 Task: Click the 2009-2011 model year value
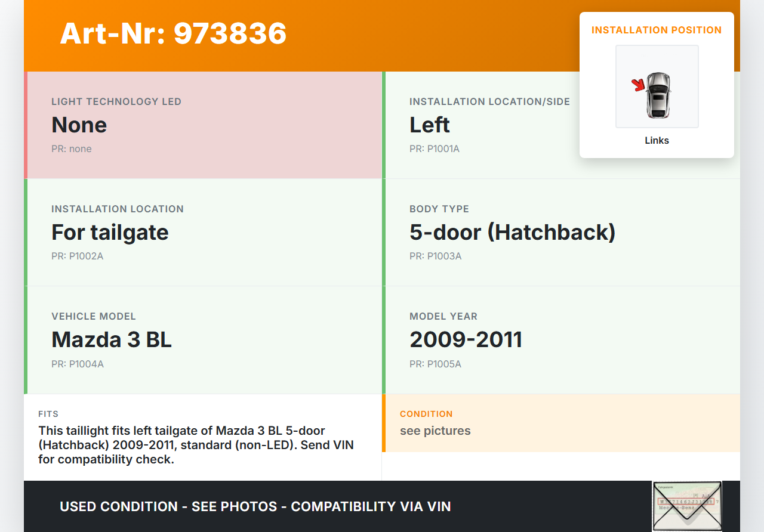466,339
